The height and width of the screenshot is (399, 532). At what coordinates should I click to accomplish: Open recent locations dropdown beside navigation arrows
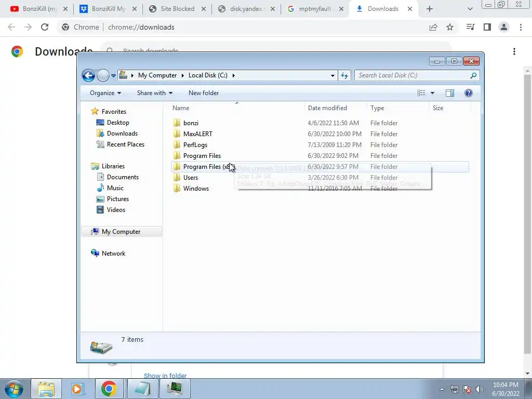[x=113, y=76]
